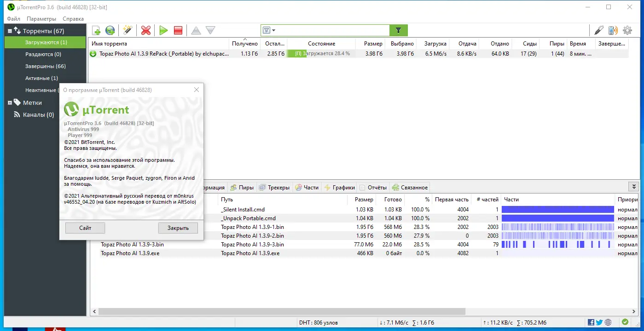Click the Facebook icon in the status bar

coord(592,323)
